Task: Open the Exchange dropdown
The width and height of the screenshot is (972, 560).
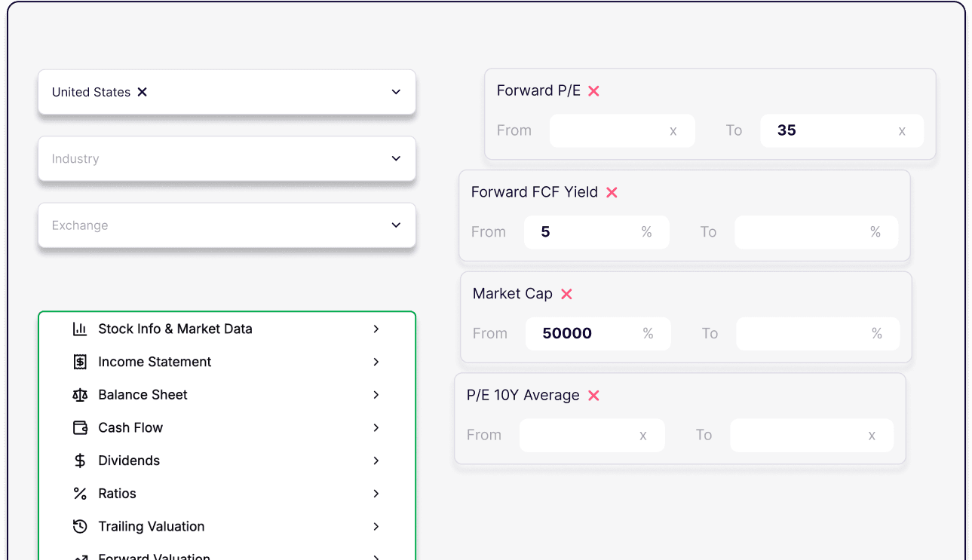Action: (227, 225)
